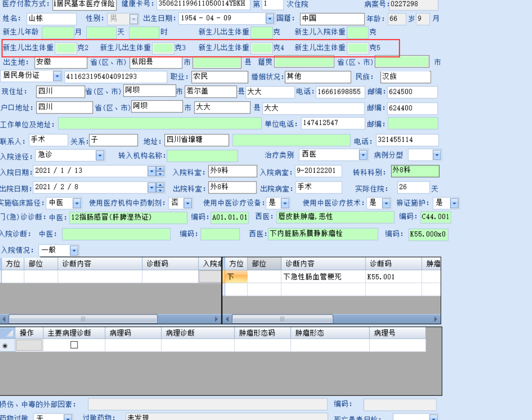Click the phone field showing 16661698855
The height and width of the screenshot is (420, 532).
340,92
